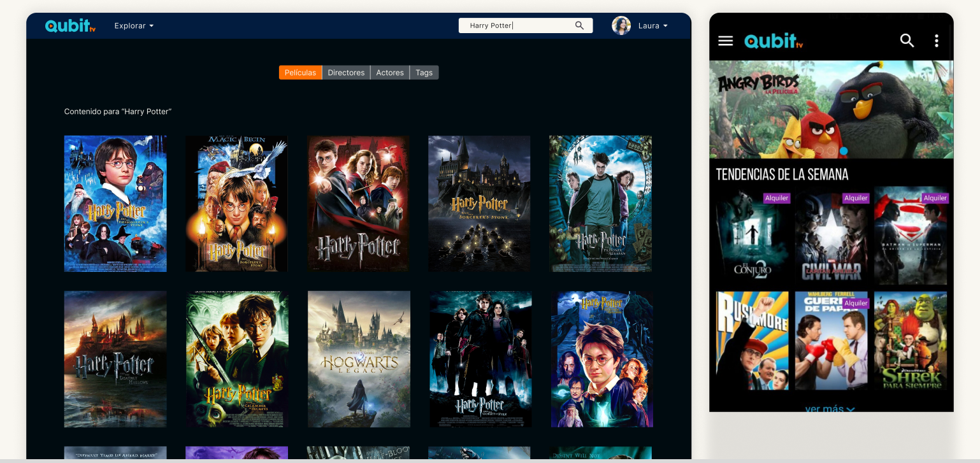Select the Películas filter tab

300,73
